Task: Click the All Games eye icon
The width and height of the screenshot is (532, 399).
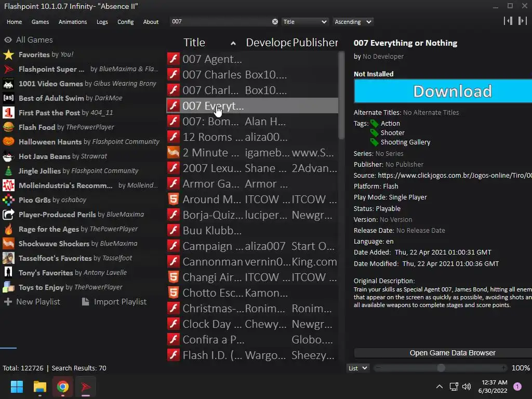Action: pos(8,39)
